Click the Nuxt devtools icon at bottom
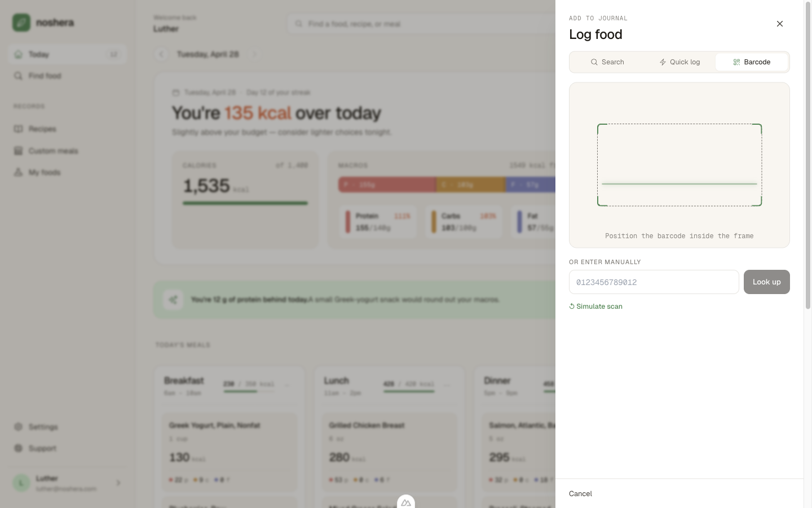The height and width of the screenshot is (508, 812). (406, 502)
